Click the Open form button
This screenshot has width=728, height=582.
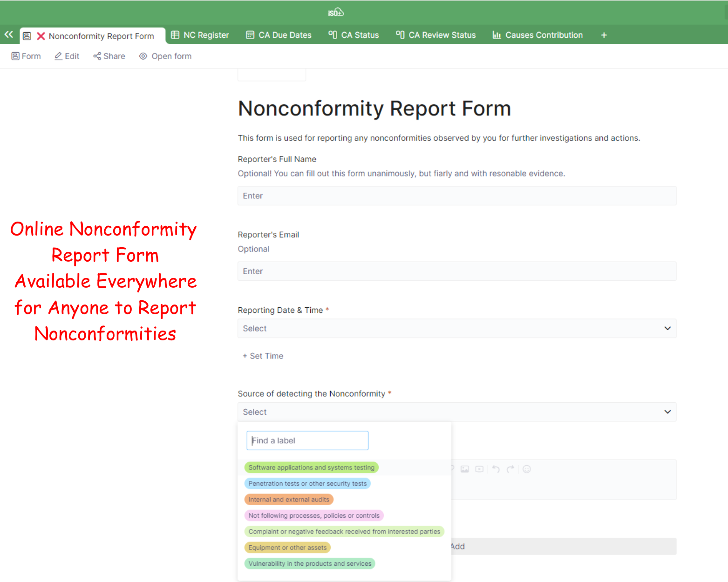click(x=165, y=56)
